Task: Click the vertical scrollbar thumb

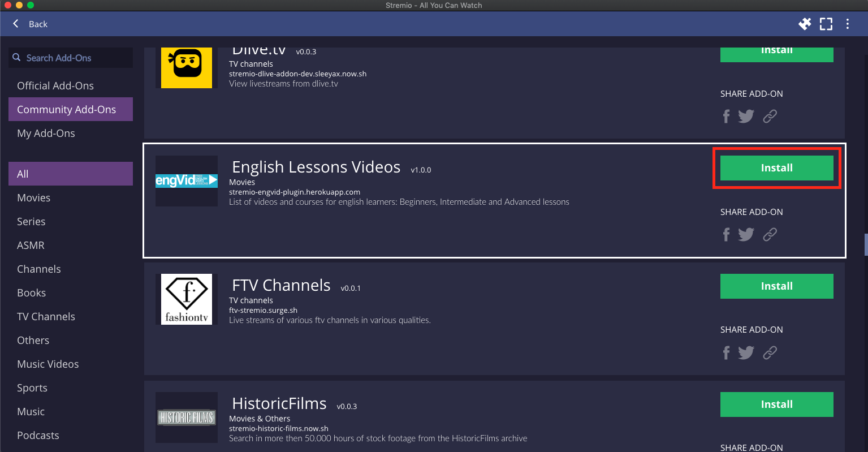Action: (x=866, y=244)
